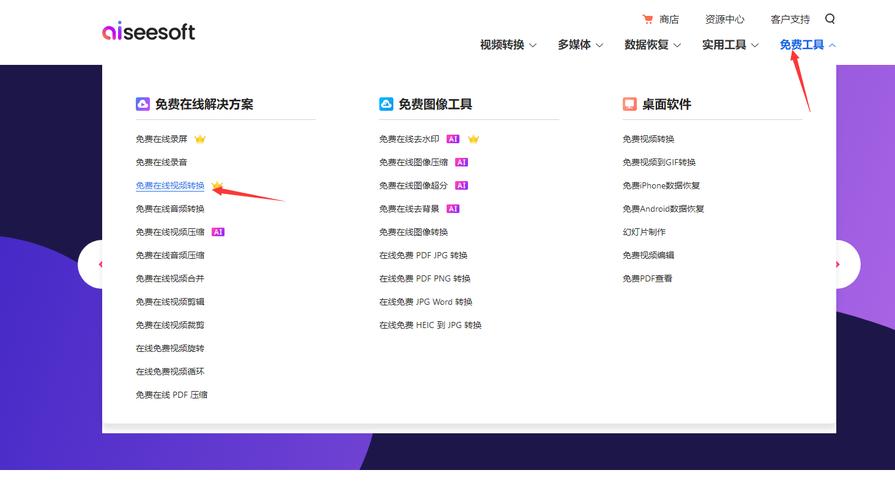
Task: Choose 在线免费 JPG Word 转换
Action: click(x=426, y=302)
